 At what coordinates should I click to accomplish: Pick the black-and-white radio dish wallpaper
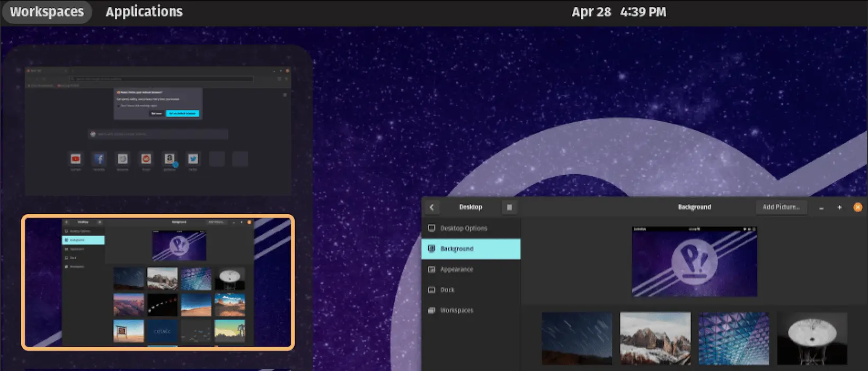[812, 338]
